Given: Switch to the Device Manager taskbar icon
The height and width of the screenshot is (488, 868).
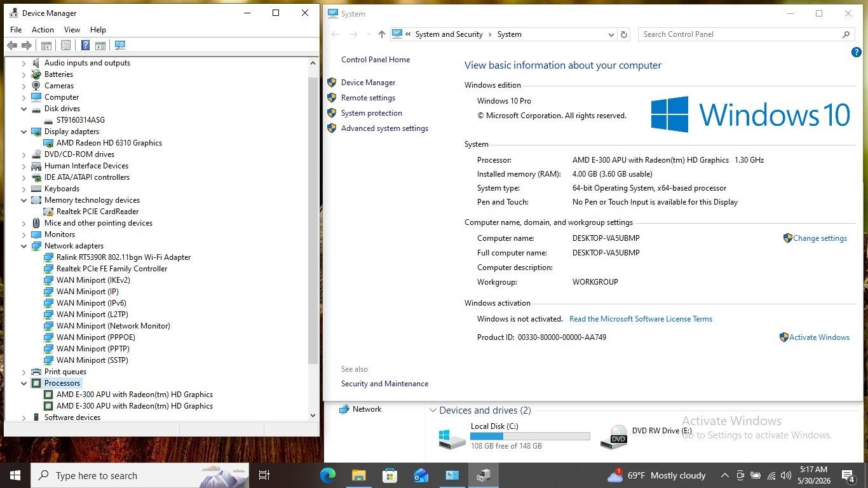Looking at the screenshot, I should coord(483,475).
